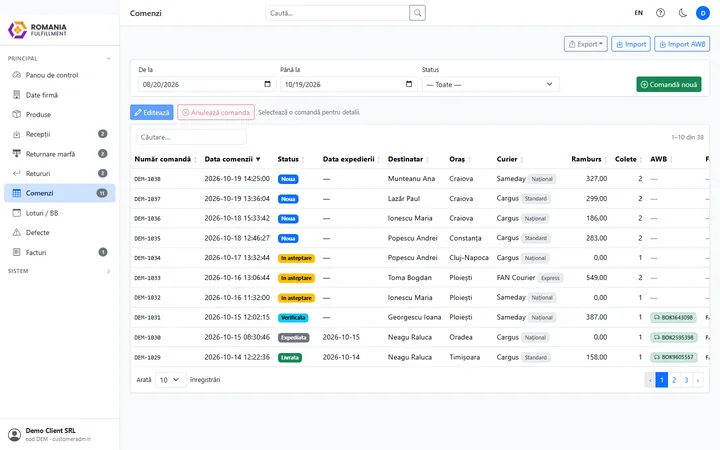Screen dimensions: 720x450
Task: Click the Facturi document icon
Action: pyautogui.click(x=17, y=252)
